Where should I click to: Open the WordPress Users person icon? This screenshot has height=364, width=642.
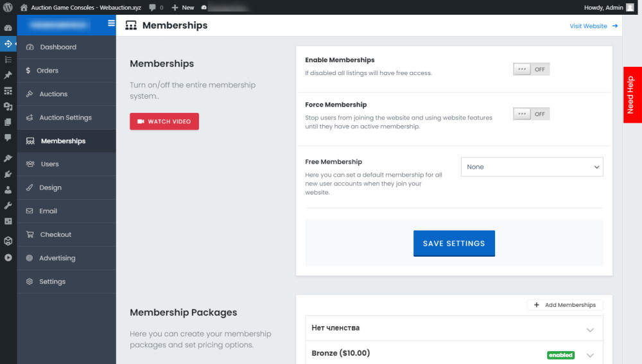8,190
